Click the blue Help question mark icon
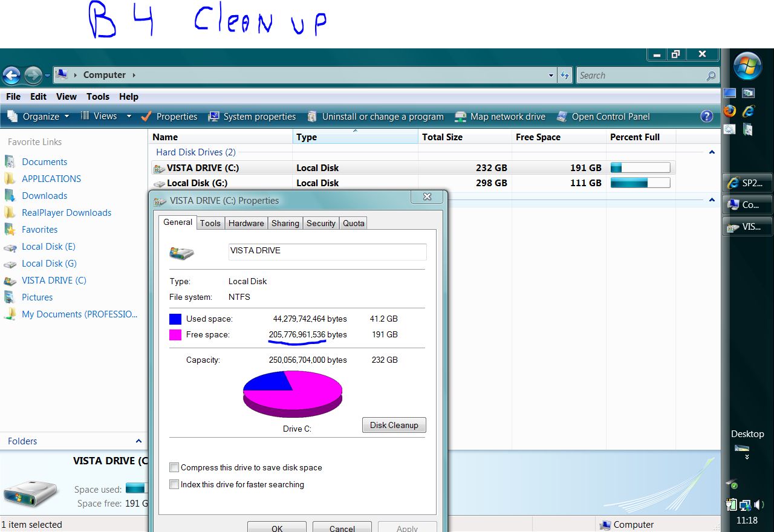Screen dimensions: 774x532 click(706, 117)
